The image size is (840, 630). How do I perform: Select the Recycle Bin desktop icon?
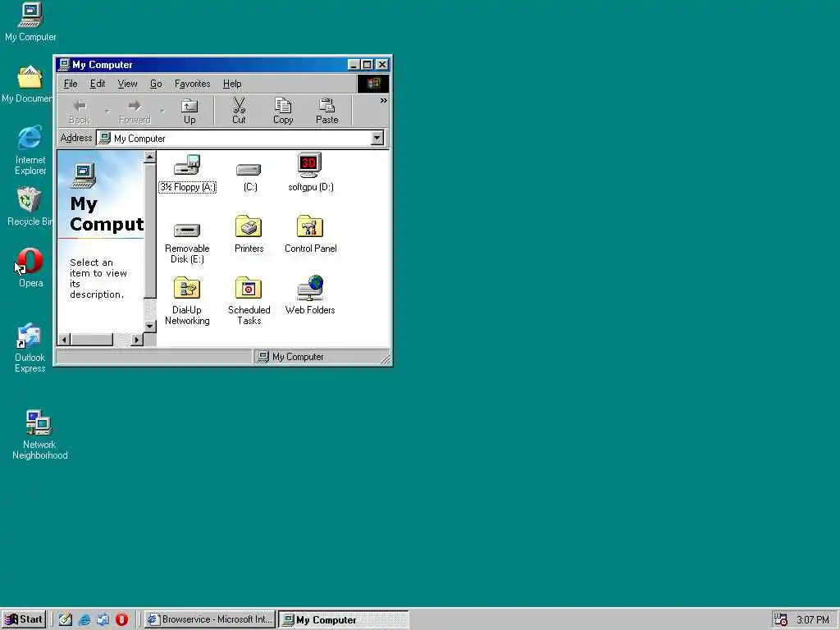tap(30, 206)
